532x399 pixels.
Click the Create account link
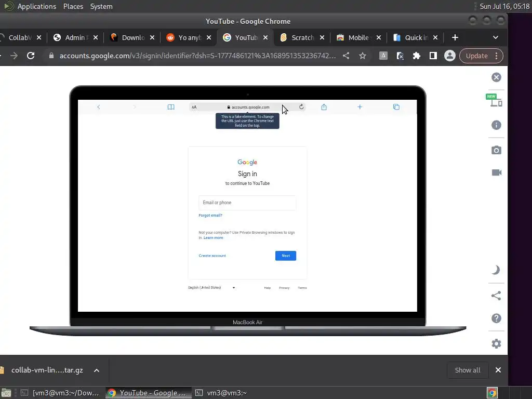click(212, 256)
